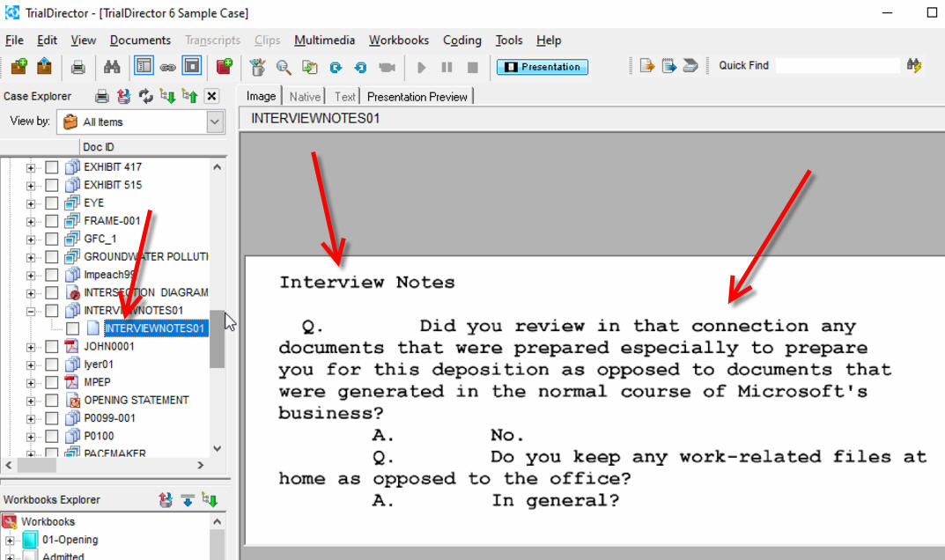Click the copy document pages icon
Image resolution: width=945 pixels, height=560 pixels.
(310, 67)
